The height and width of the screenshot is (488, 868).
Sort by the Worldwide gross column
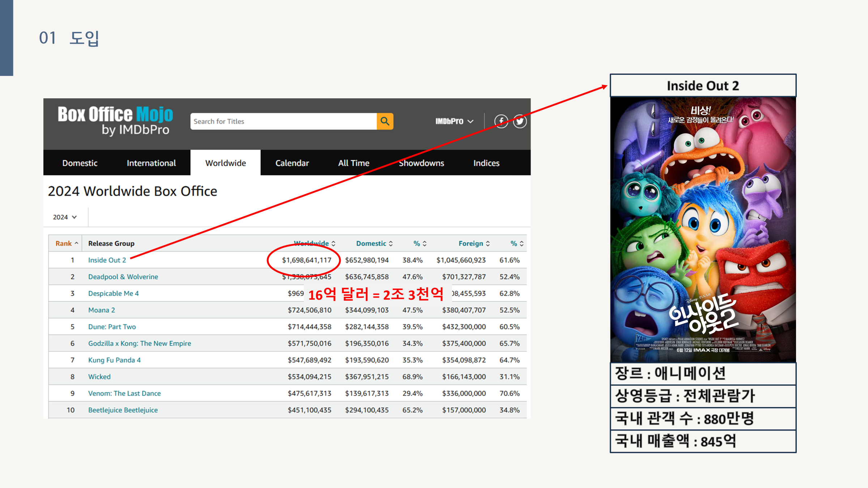[x=314, y=243]
